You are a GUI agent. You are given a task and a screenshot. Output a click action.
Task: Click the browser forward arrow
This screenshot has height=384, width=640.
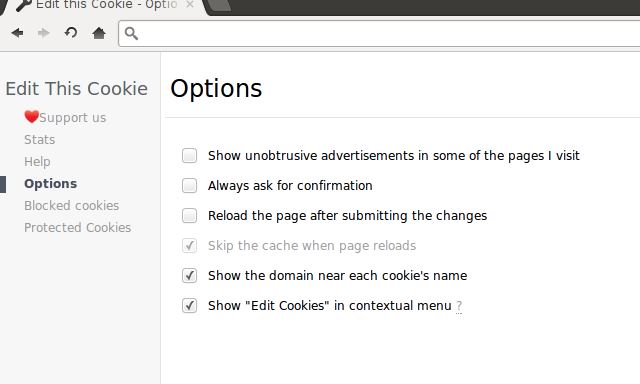coord(43,33)
